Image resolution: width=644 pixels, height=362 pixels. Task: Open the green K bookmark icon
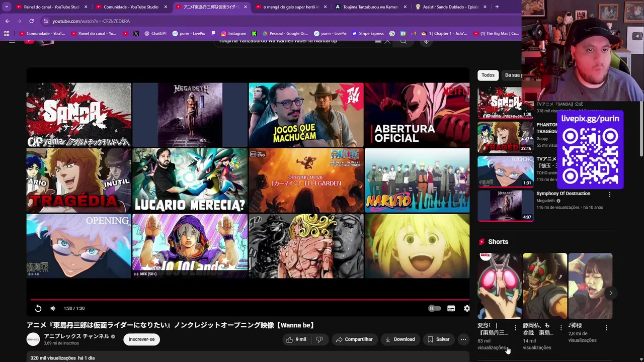[x=254, y=34]
